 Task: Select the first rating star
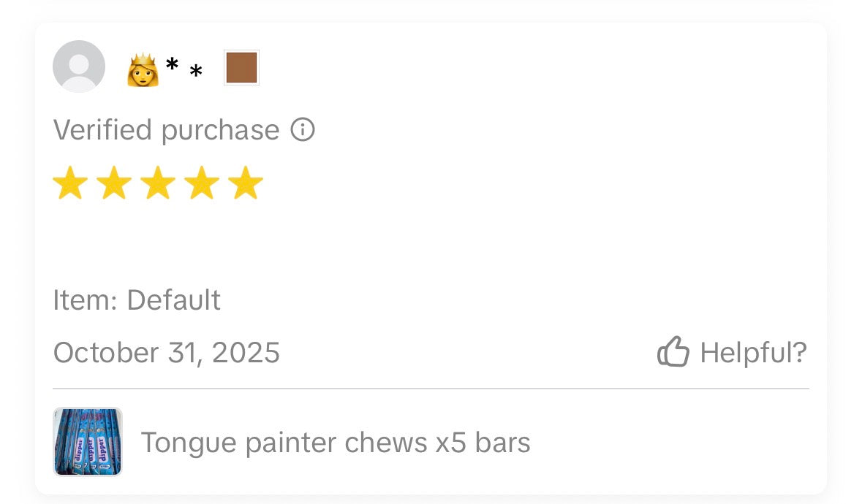point(70,183)
